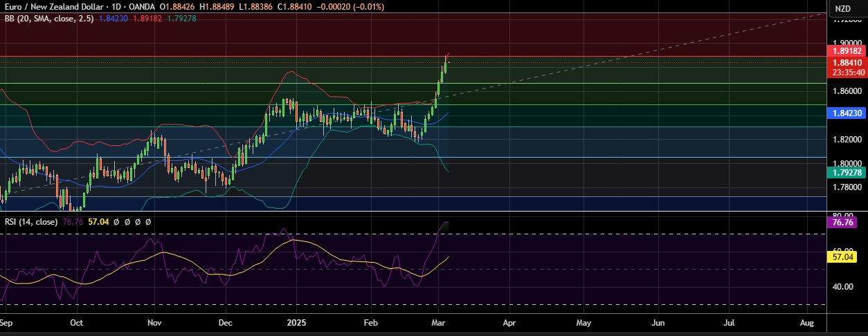The height and width of the screenshot is (336, 868).
Task: Click the Aug label on time axis
Action: tap(806, 322)
